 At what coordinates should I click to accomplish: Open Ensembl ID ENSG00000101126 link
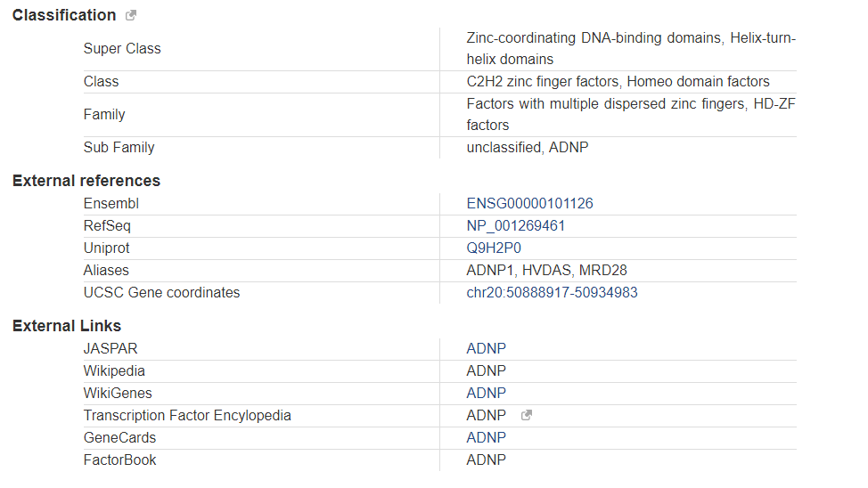tap(529, 203)
